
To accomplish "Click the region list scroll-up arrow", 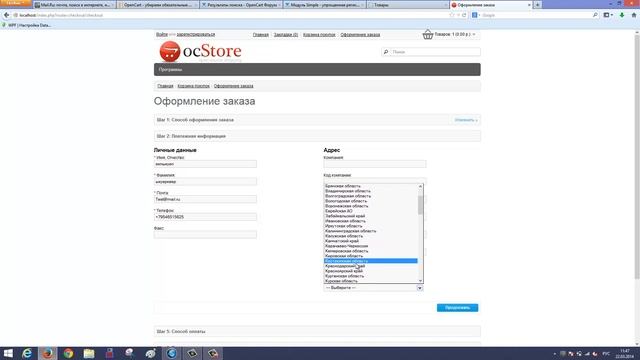I will 420,186.
